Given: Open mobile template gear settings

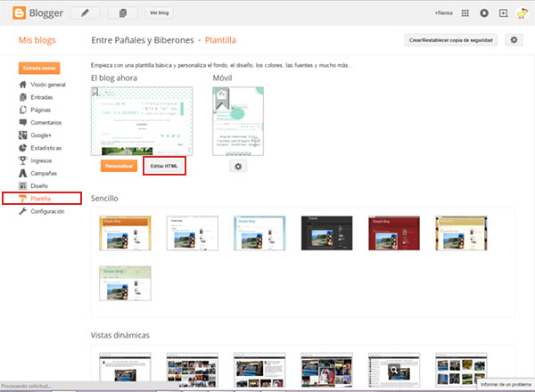Looking at the screenshot, I should [238, 167].
